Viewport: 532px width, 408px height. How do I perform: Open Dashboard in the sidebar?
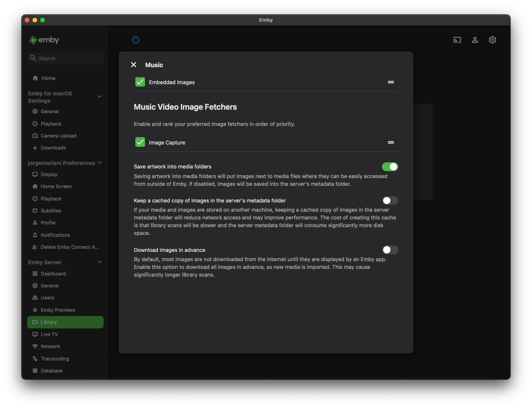tap(53, 274)
